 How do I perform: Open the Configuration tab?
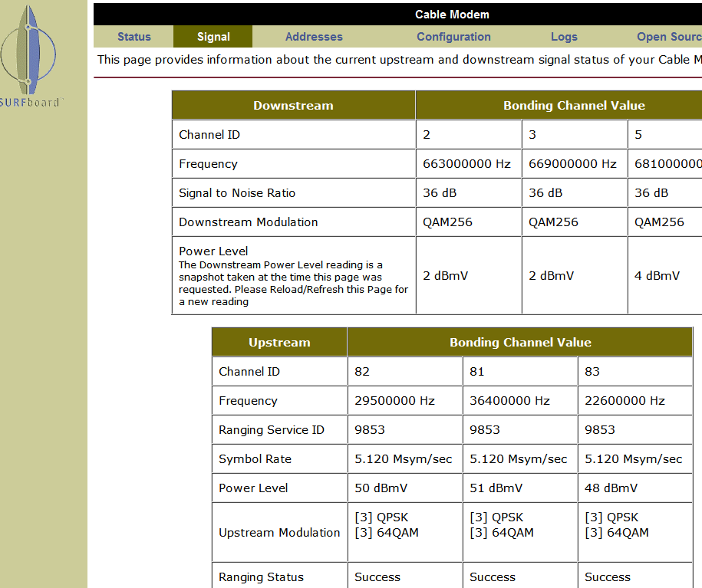click(x=453, y=37)
